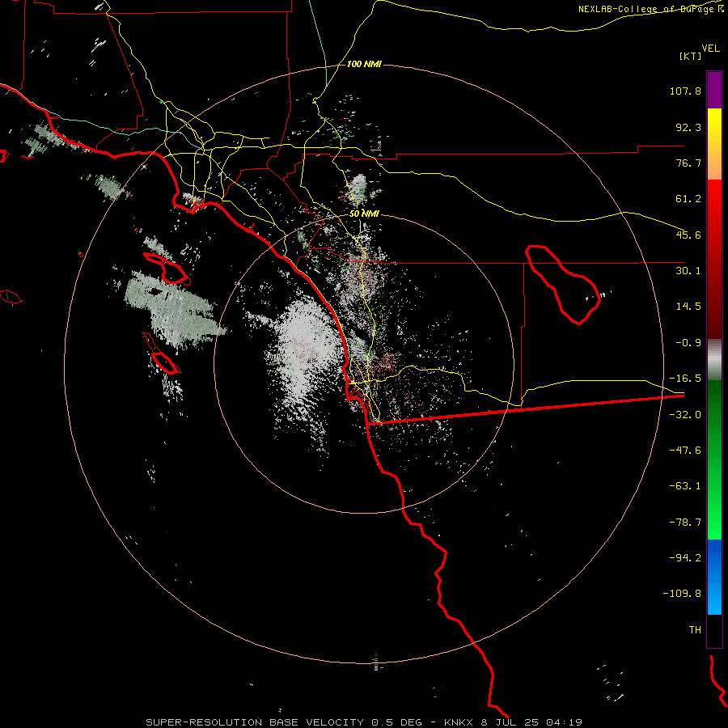Click the TH threshold legend label
The image size is (728, 728).
pyautogui.click(x=695, y=630)
